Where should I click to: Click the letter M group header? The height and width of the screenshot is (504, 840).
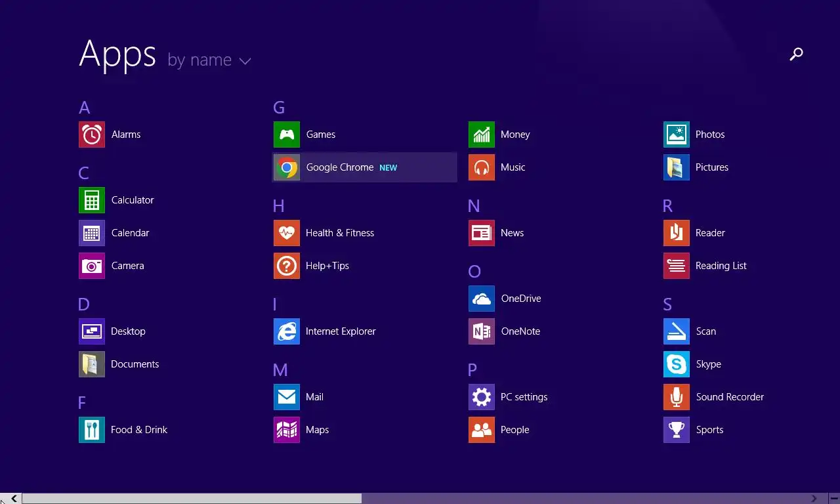280,370
